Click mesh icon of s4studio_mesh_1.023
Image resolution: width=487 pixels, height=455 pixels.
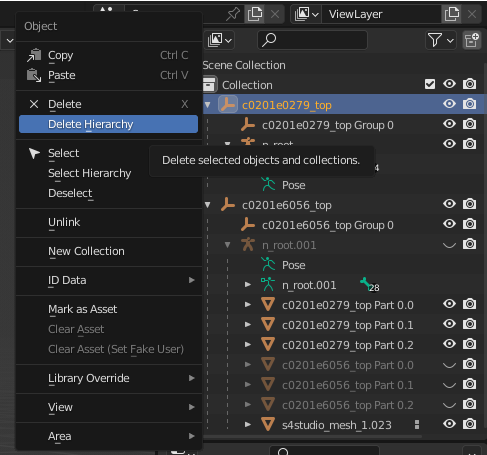click(x=268, y=425)
